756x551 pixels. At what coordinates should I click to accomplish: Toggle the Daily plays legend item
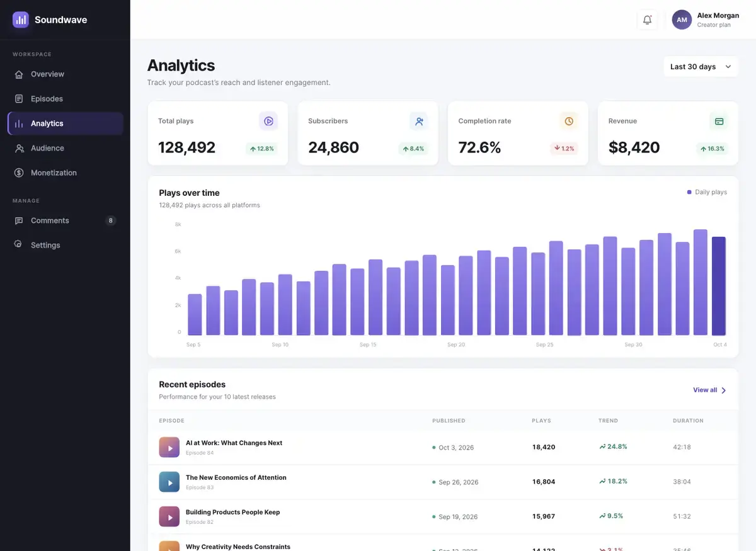[x=707, y=192]
